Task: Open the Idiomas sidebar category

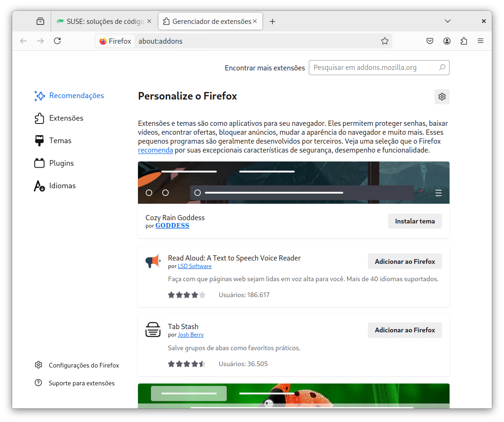Action: click(62, 186)
